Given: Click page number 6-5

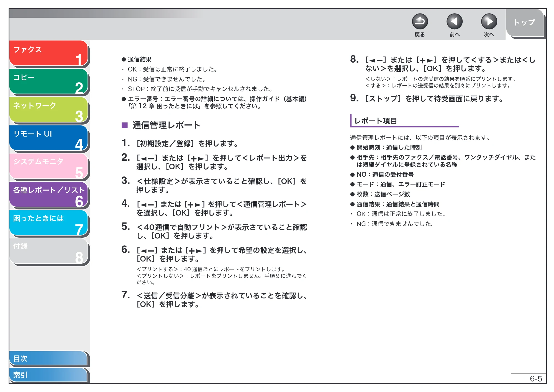Looking at the screenshot, I should (x=535, y=379).
